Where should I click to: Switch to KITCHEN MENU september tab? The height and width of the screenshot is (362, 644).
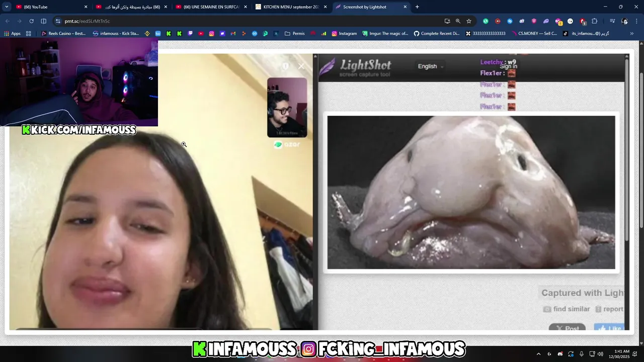291,7
